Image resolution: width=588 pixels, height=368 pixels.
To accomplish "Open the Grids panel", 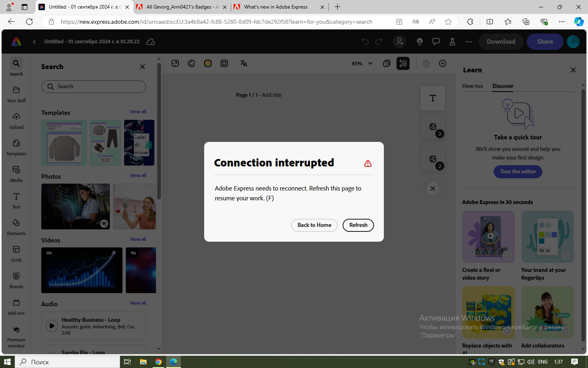I will coord(16,253).
